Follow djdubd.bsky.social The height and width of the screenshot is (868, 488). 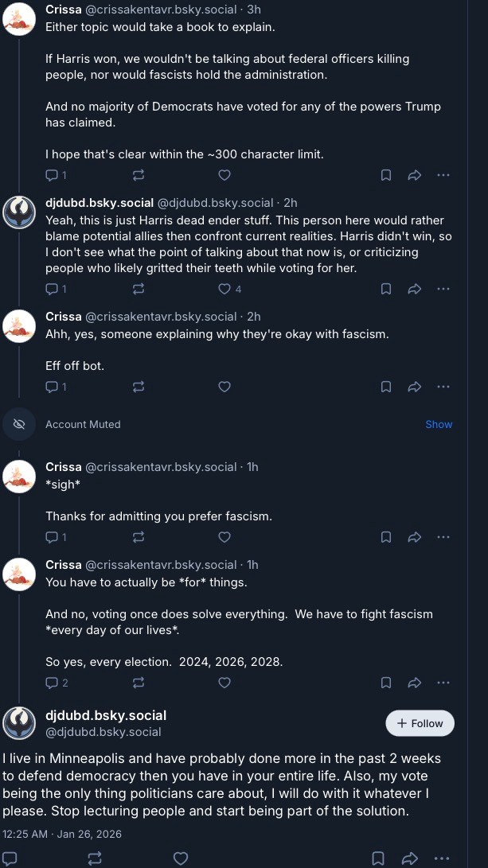point(420,723)
